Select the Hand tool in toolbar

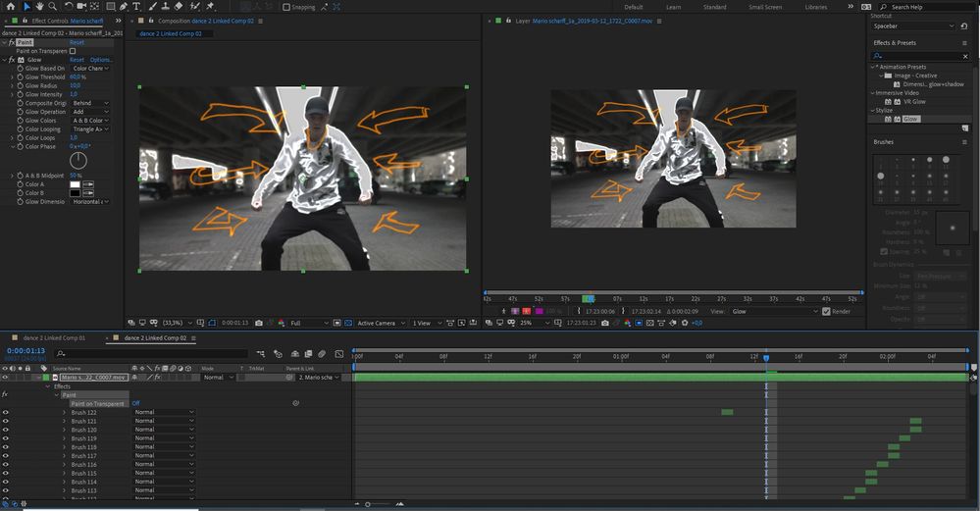(x=41, y=7)
